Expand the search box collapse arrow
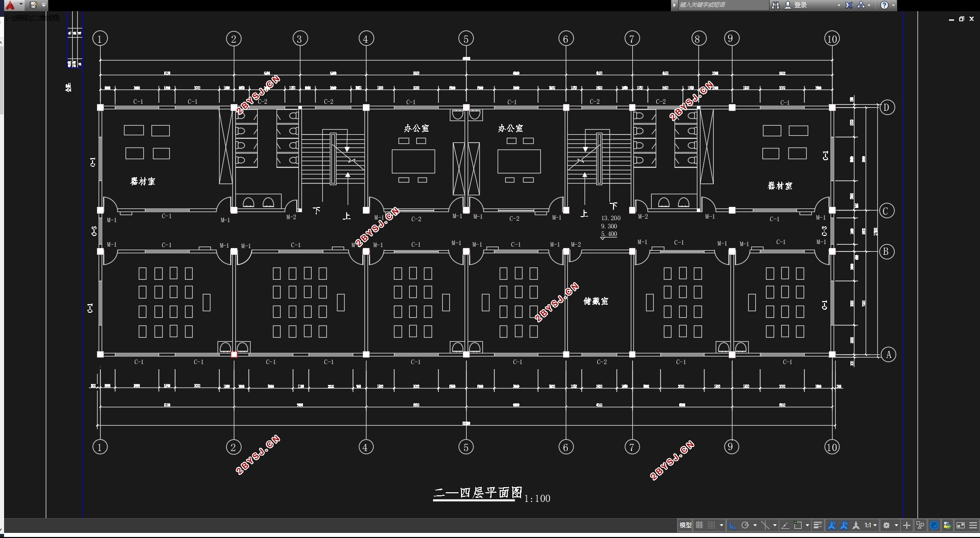 pyautogui.click(x=675, y=5)
